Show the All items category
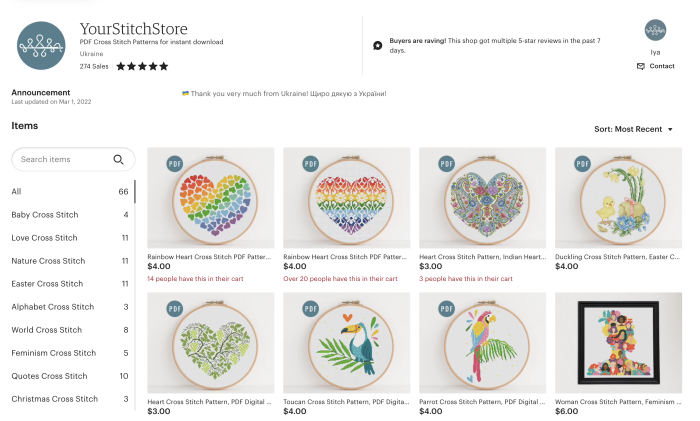The height and width of the screenshot is (421, 700). [x=17, y=192]
